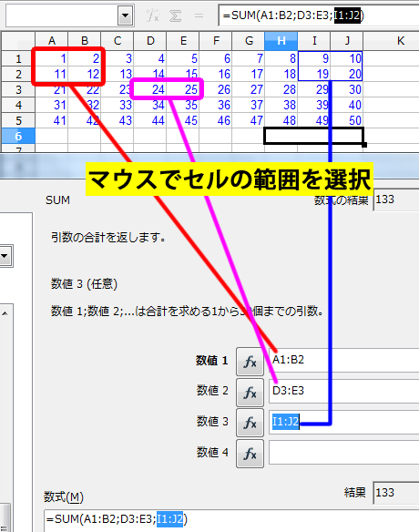Click the 数値 2 field containing D3:E3
This screenshot has height=532, width=419.
[x=344, y=391]
